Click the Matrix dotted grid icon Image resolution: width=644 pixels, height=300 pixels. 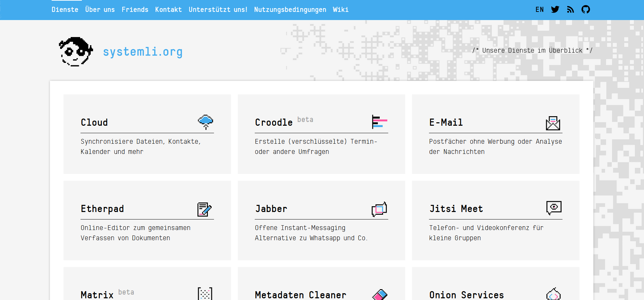(205, 294)
